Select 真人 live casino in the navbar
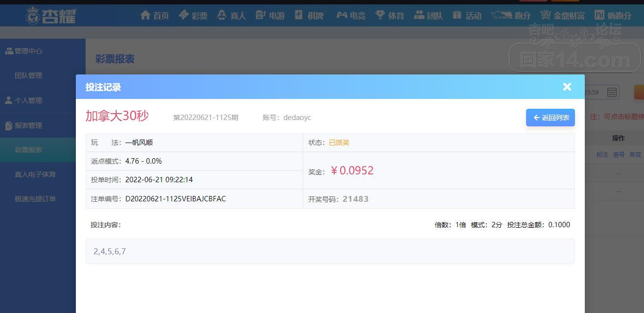 (x=231, y=16)
